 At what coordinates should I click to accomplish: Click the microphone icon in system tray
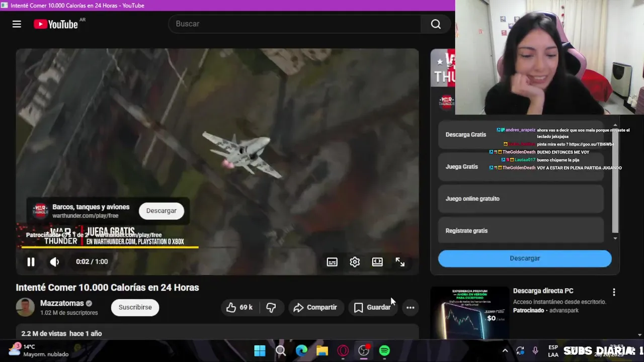535,351
